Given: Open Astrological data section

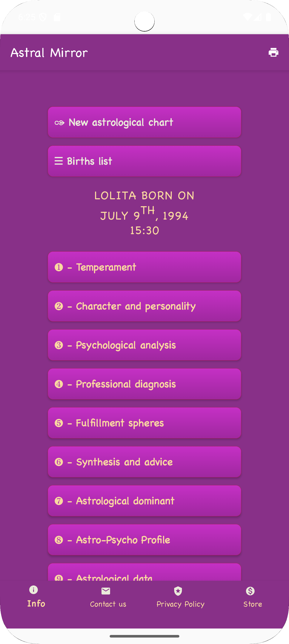Looking at the screenshot, I should [x=144, y=574].
